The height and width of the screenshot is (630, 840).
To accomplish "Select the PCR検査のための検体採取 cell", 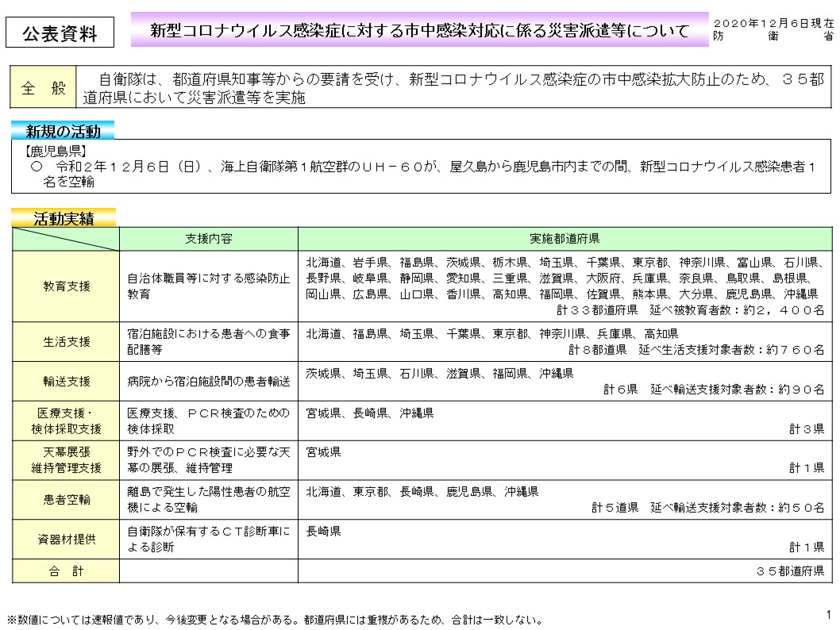I will click(x=209, y=421).
